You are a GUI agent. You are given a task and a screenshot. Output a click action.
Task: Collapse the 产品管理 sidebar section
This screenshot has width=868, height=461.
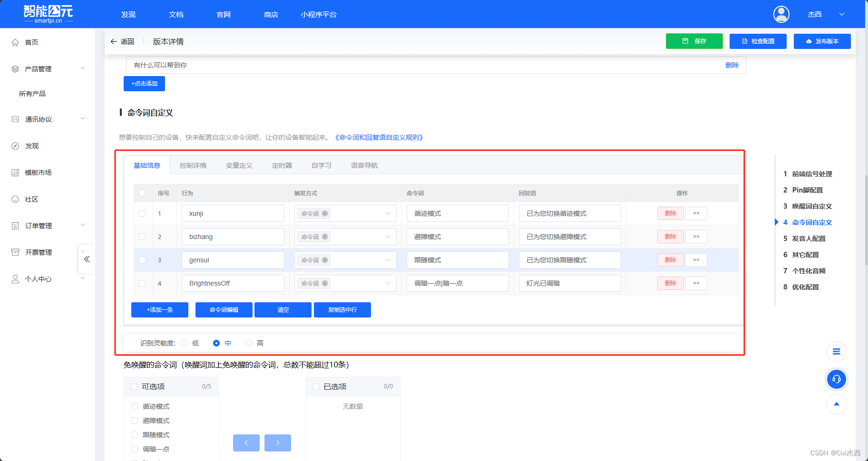(83, 68)
